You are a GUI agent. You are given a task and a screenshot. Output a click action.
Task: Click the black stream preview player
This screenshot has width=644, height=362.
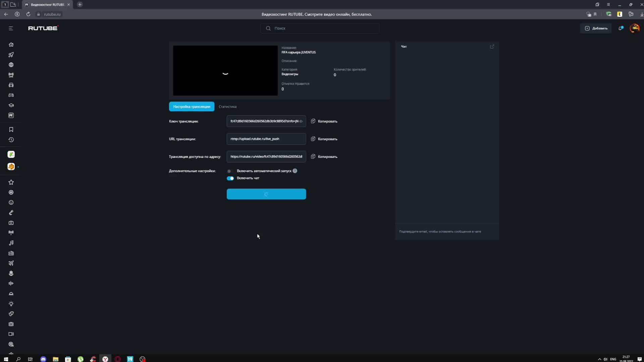(x=225, y=71)
